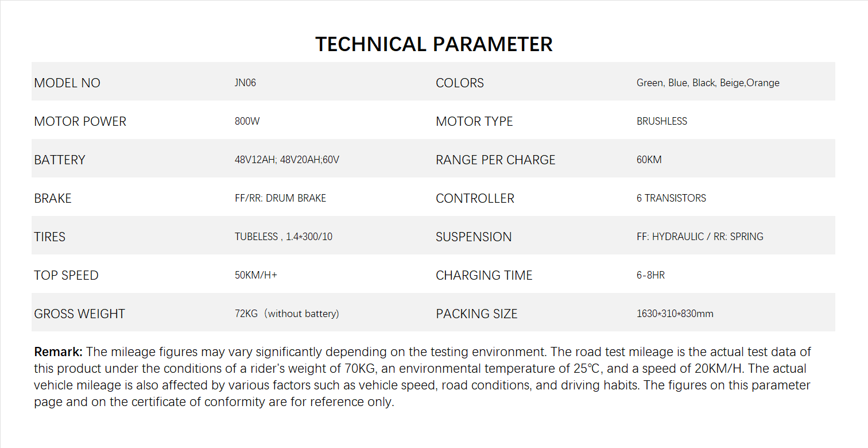Click the JN06 model value
Image resolution: width=868 pixels, height=448 pixels.
tap(245, 83)
